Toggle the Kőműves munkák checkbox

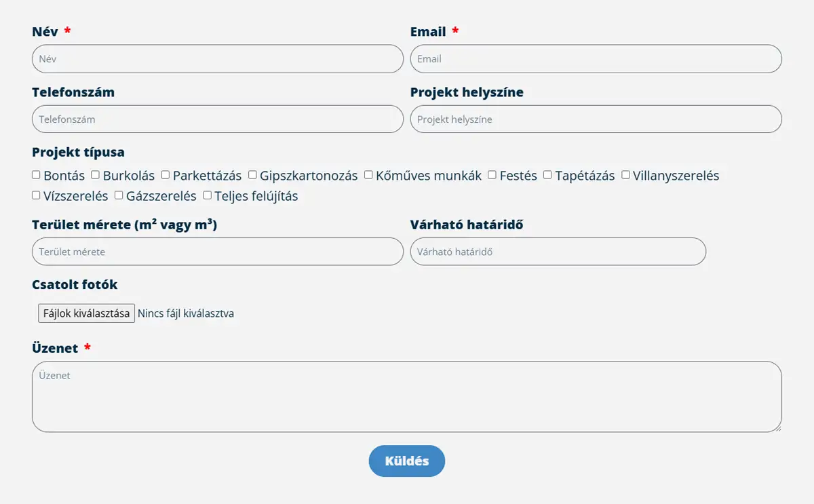(368, 175)
